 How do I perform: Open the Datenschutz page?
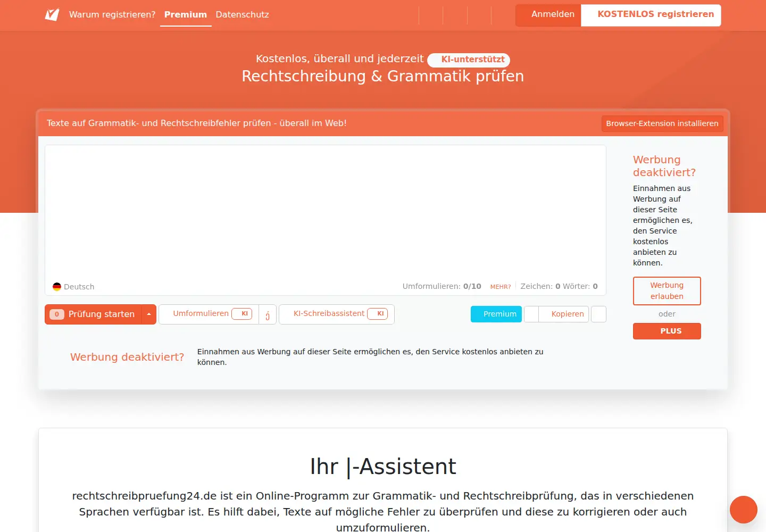coord(242,14)
